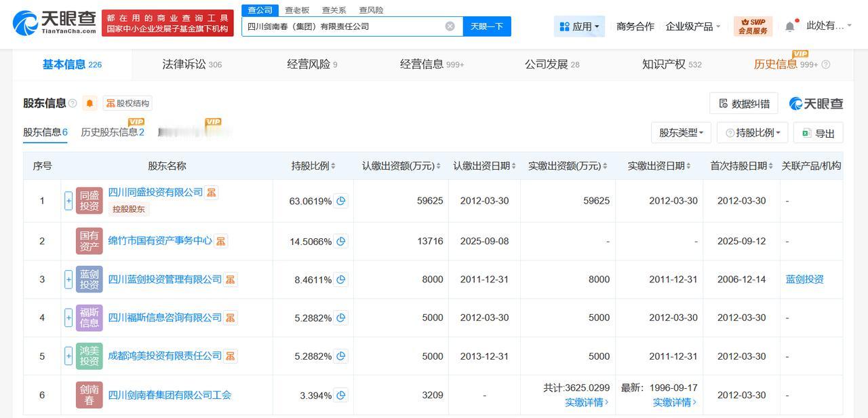Click 鸿美投资 company avatar
Image resolution: width=868 pixels, height=418 pixels.
90,356
